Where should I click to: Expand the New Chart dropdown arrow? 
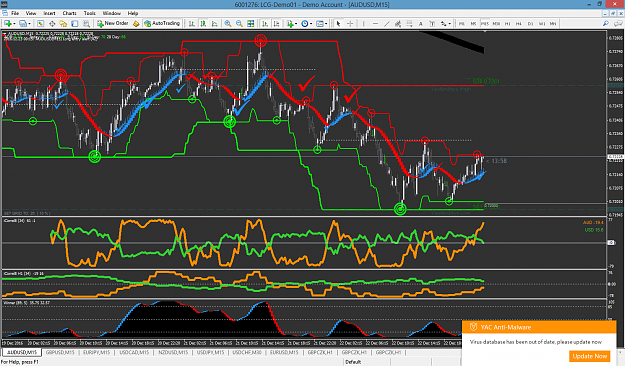click(14, 24)
